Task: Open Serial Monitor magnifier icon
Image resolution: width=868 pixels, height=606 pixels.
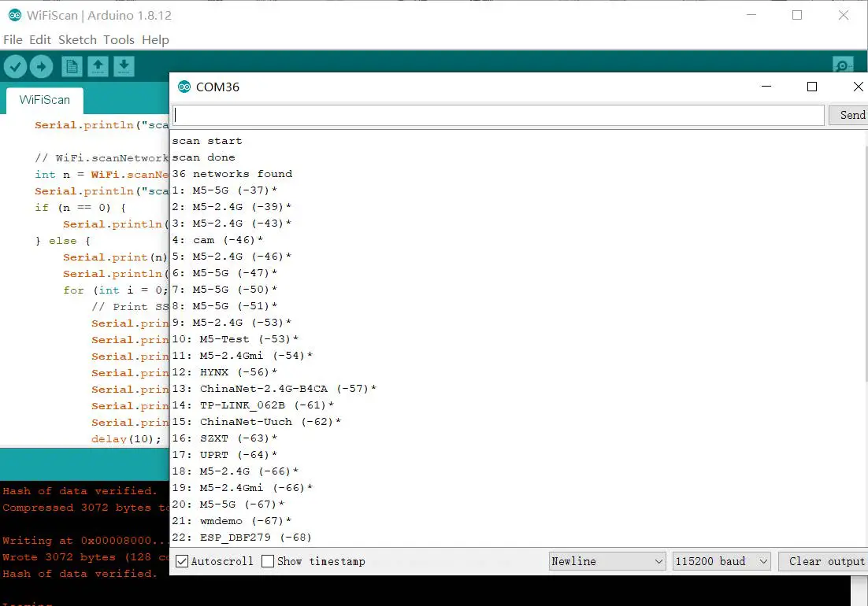Action: (x=843, y=66)
